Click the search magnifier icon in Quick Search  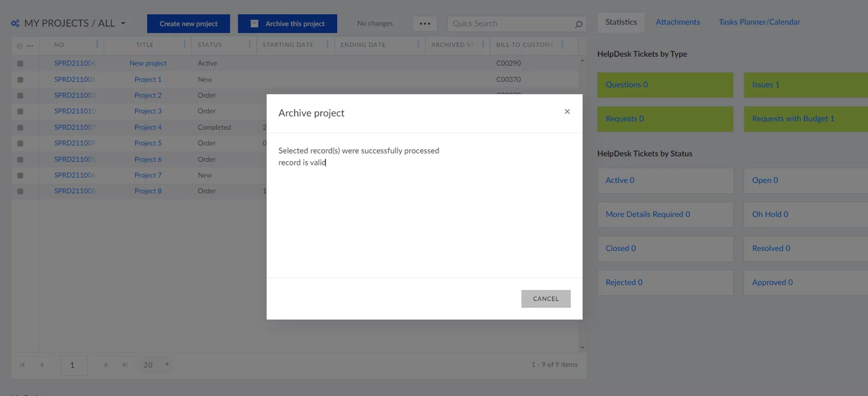click(x=578, y=24)
